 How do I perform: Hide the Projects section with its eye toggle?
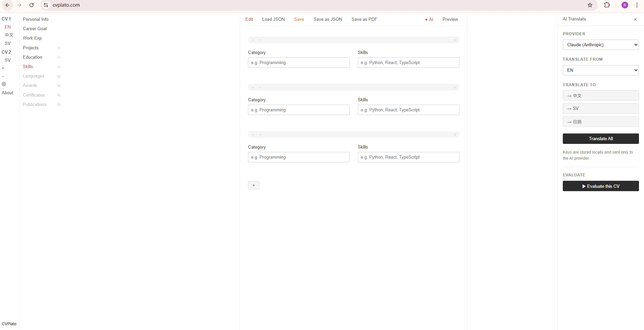pos(59,48)
